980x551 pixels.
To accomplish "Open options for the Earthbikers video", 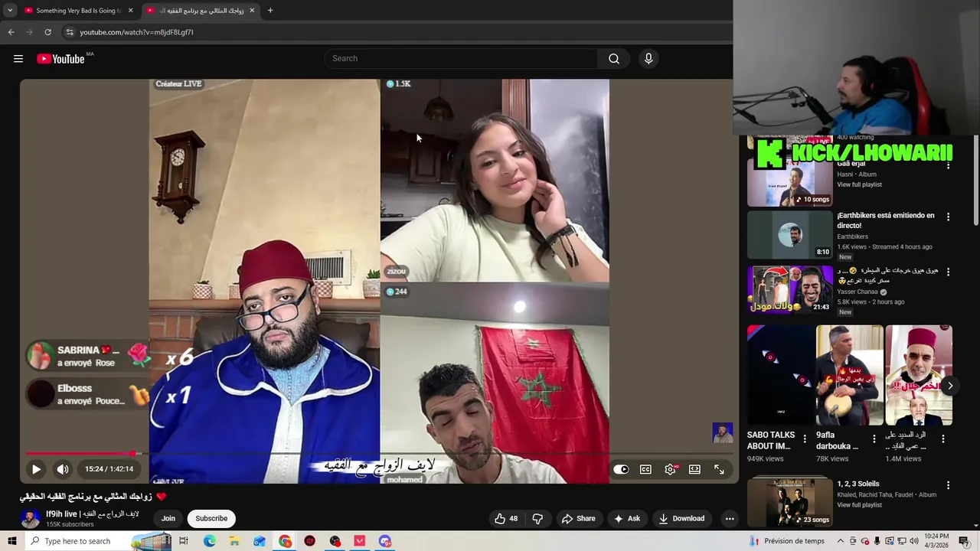I will 948,217.
